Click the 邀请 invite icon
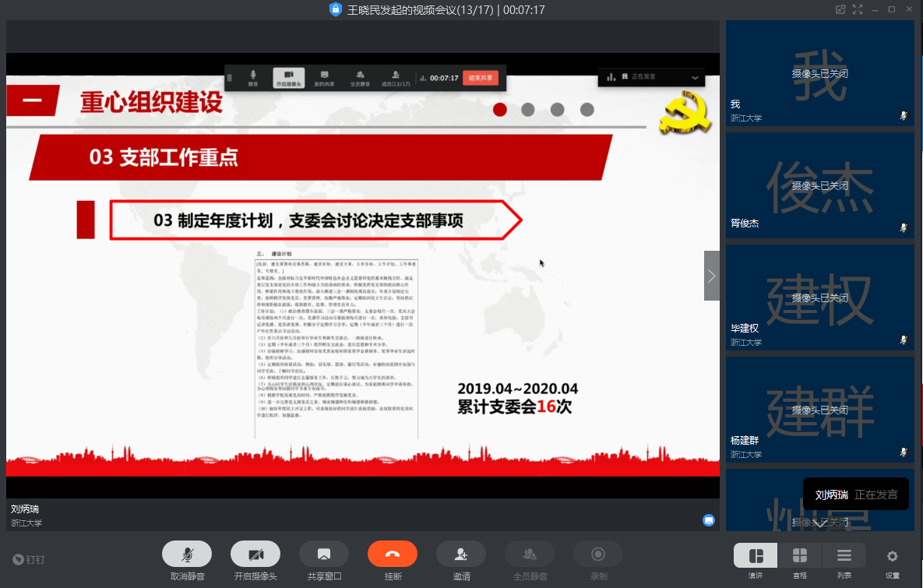The image size is (923, 588). (461, 554)
